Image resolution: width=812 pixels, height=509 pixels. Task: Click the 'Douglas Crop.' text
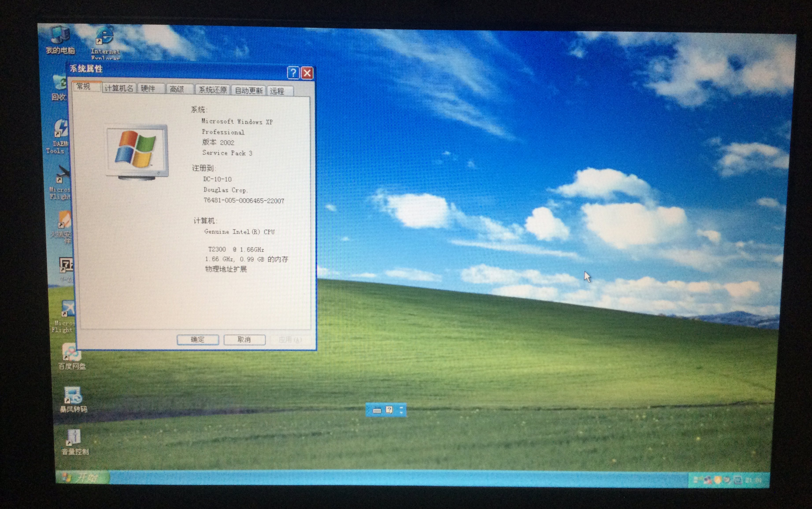point(226,190)
